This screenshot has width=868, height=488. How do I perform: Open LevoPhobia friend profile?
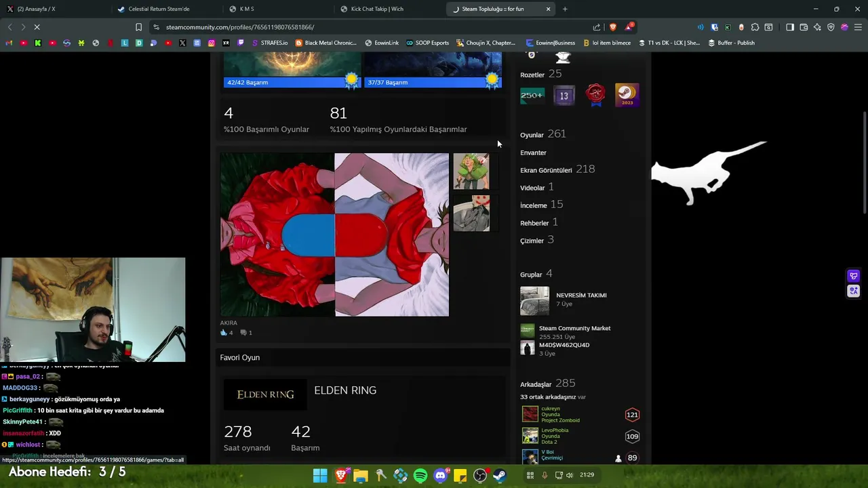point(555,430)
